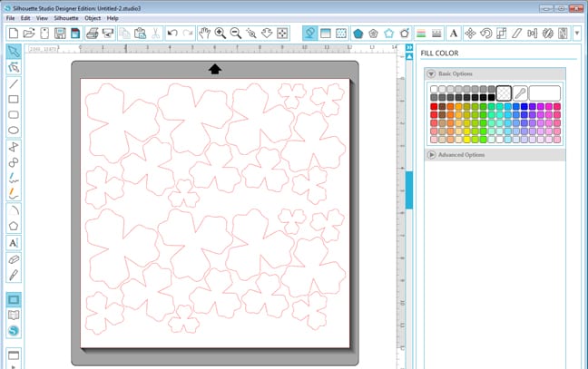Open the toolbar overflow dropdown arrow

[x=578, y=34]
